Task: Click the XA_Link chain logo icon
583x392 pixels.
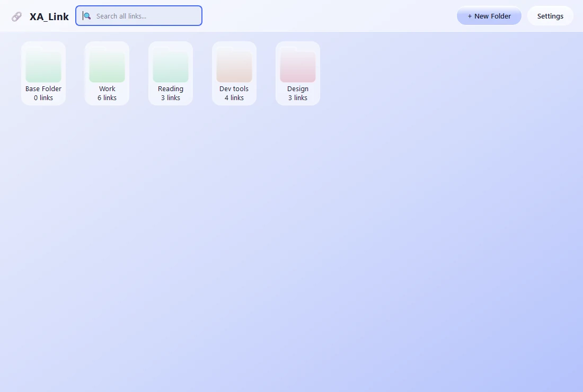Action: coord(17,17)
